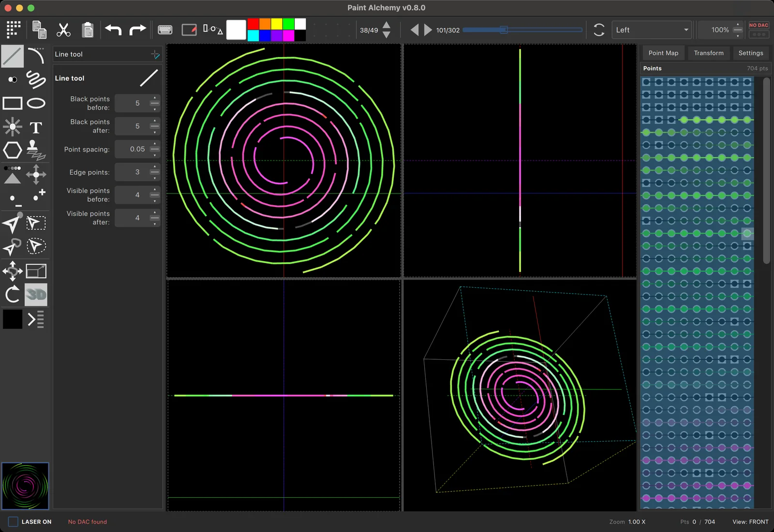Image resolution: width=774 pixels, height=532 pixels.
Task: Open the Settings tab
Action: coord(751,53)
